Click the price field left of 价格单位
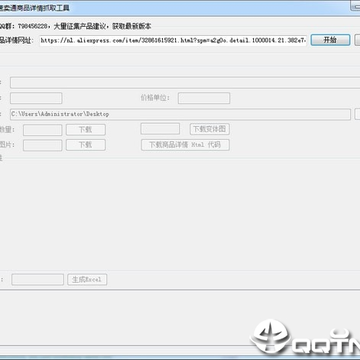The image size is (360, 360). (36, 98)
